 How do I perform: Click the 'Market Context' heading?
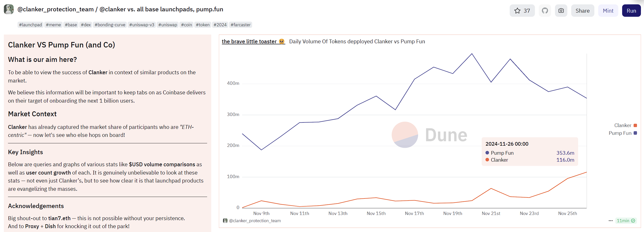point(32,114)
